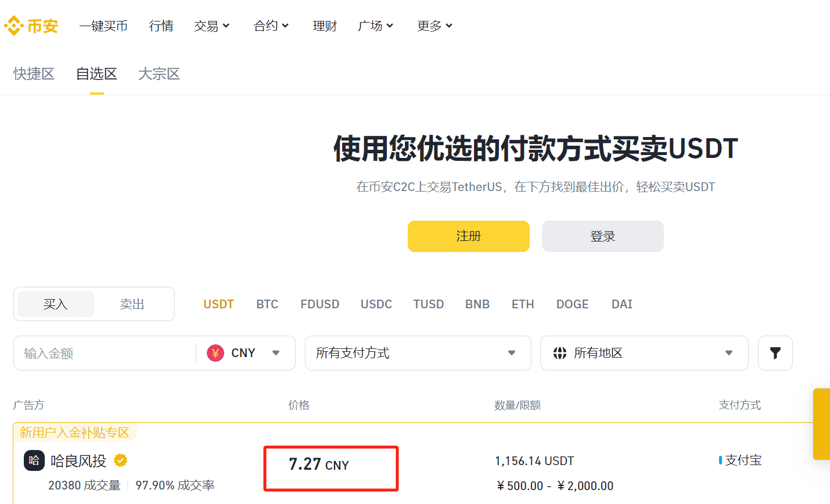Click the 97.90% 成交率 text
Image resolution: width=830 pixels, height=504 pixels.
coord(175,485)
